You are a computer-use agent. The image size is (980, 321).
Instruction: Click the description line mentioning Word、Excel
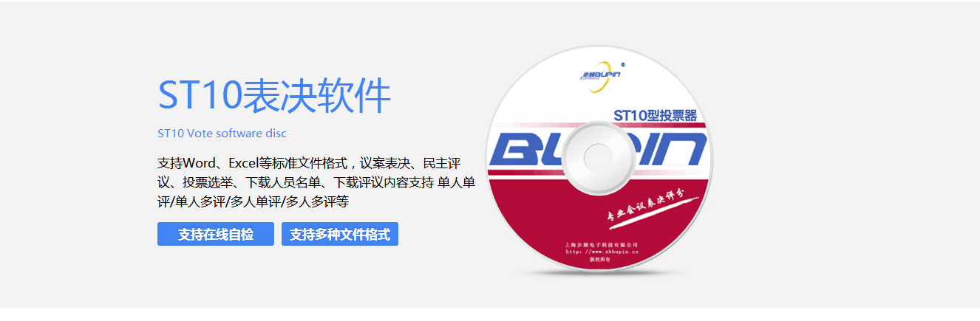(x=309, y=163)
